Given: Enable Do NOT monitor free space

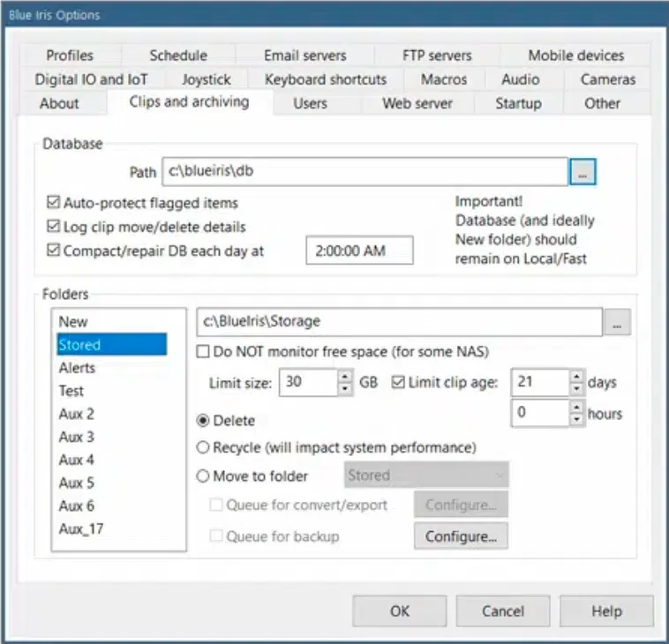Looking at the screenshot, I should click(x=202, y=352).
